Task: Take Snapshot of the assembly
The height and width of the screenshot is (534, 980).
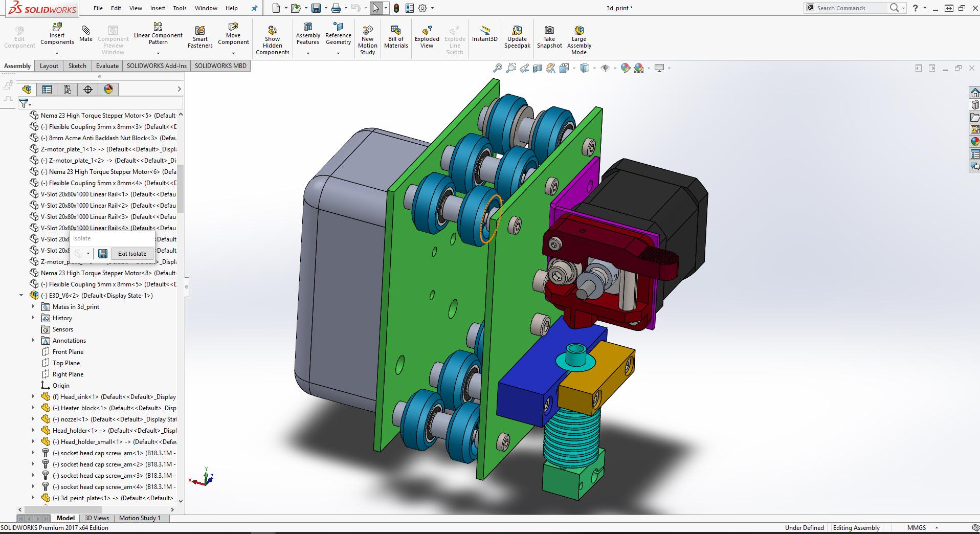Action: click(x=549, y=37)
